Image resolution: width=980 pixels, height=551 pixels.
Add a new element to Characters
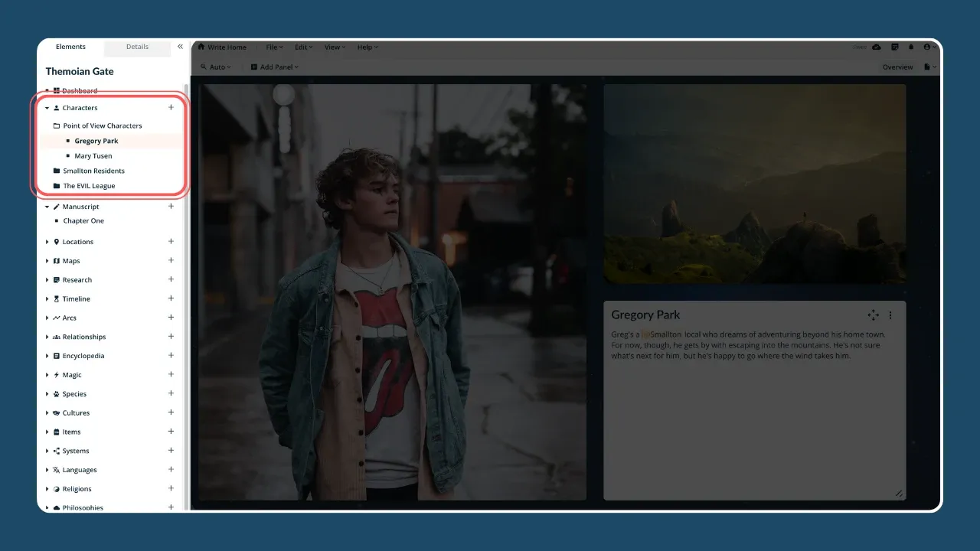click(171, 108)
